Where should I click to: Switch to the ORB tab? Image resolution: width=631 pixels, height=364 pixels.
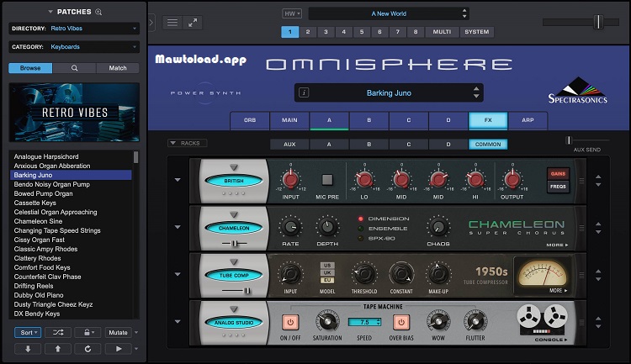250,120
